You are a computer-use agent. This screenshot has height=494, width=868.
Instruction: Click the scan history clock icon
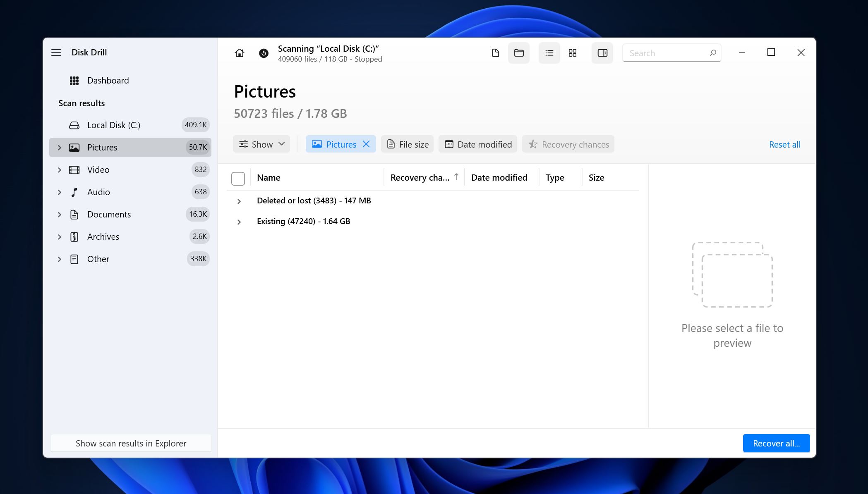pos(262,53)
